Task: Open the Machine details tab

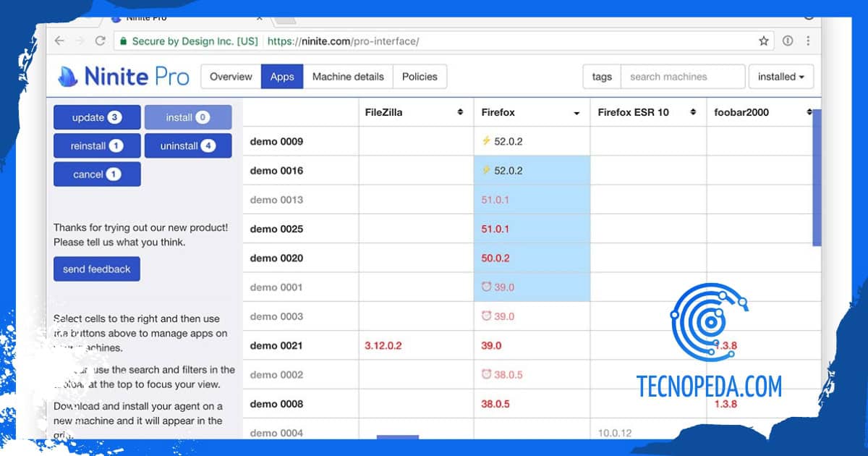Action: pyautogui.click(x=348, y=77)
